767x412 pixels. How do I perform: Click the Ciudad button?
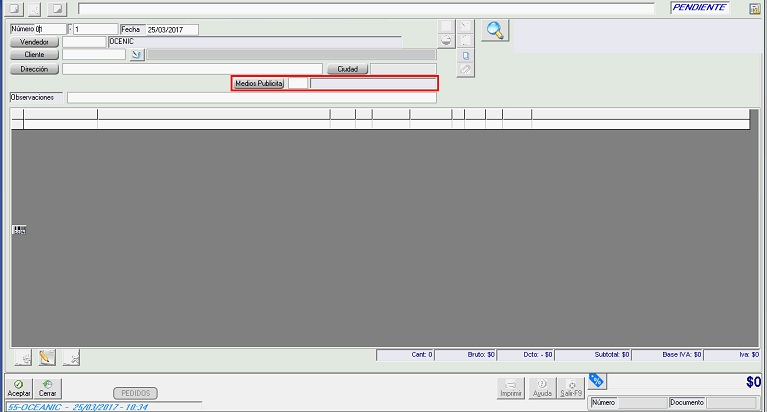[347, 69]
